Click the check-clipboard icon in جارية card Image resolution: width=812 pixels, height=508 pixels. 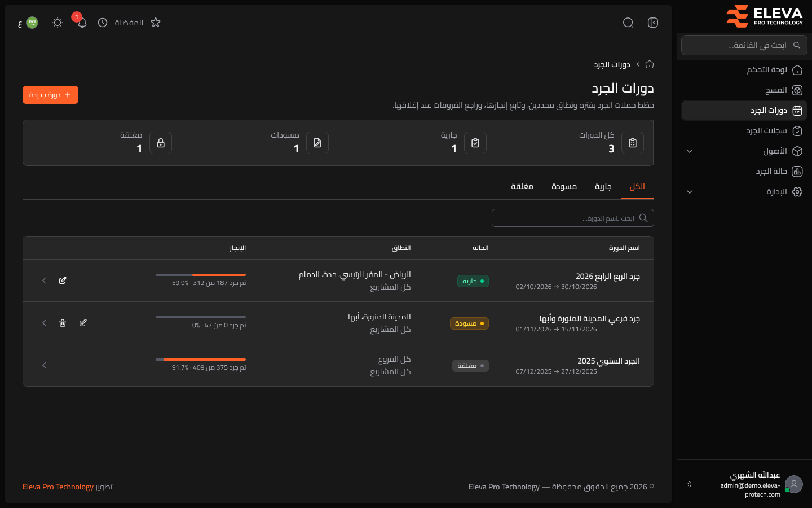(x=475, y=143)
